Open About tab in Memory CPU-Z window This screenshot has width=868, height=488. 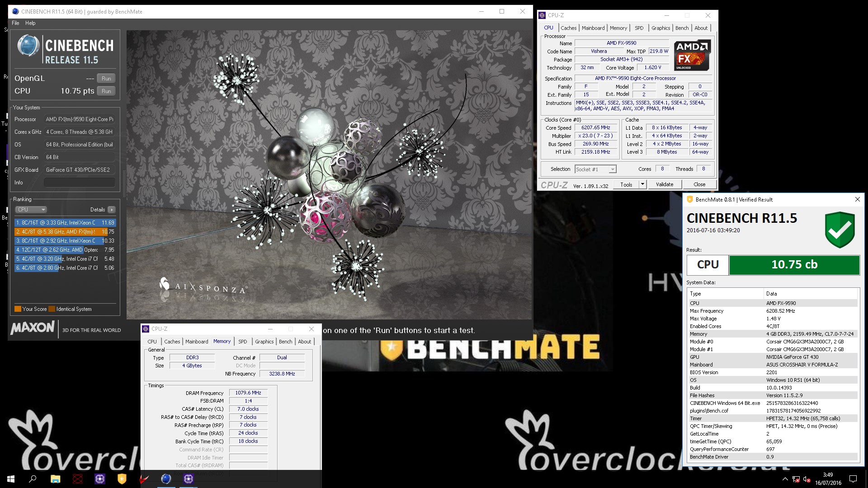pyautogui.click(x=304, y=342)
